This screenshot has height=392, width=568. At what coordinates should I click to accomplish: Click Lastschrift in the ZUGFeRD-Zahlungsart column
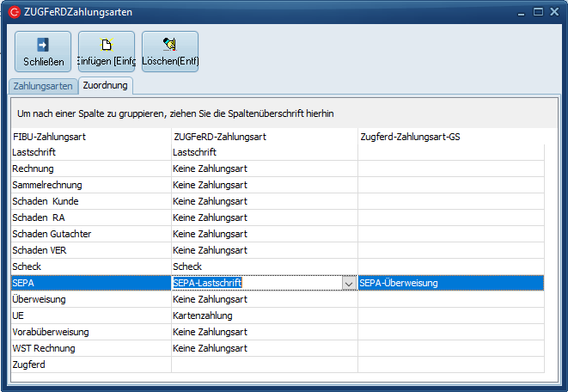pos(265,152)
